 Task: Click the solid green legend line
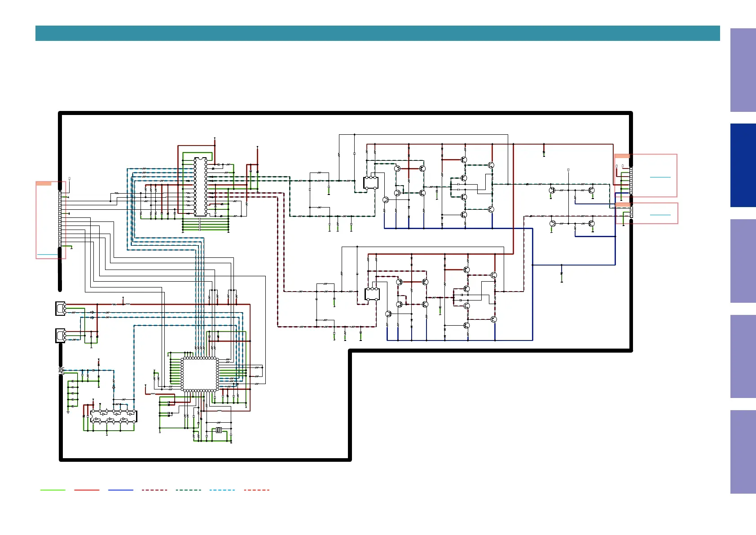pyautogui.click(x=53, y=490)
